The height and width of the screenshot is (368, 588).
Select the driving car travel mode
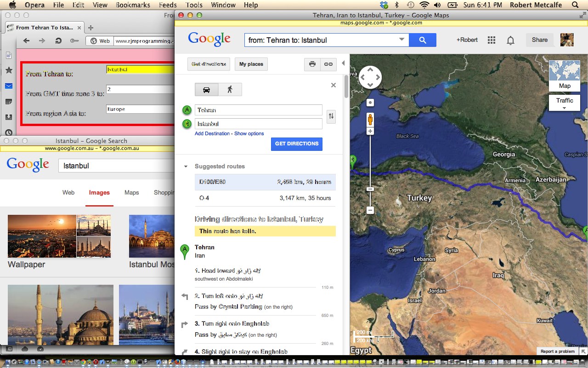(206, 89)
